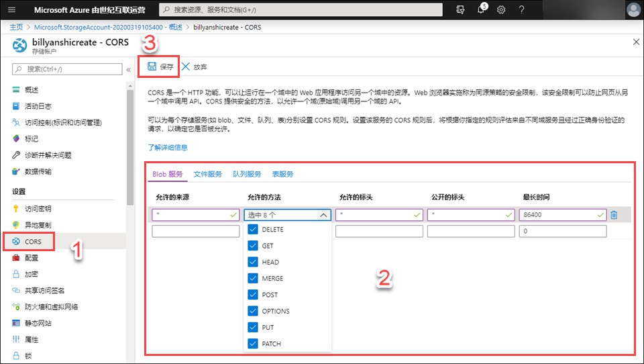
Task: Toggle the PATCH method checkbox
Action: tap(253, 344)
